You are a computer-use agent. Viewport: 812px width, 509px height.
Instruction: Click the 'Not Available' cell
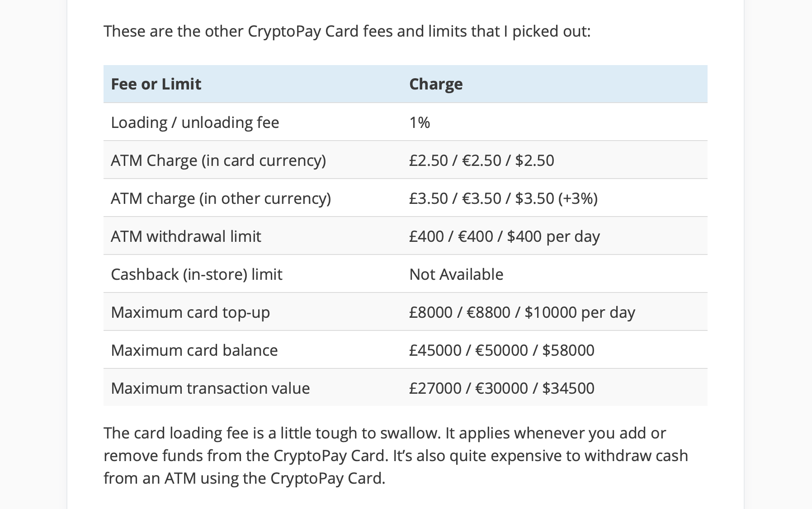pos(456,274)
